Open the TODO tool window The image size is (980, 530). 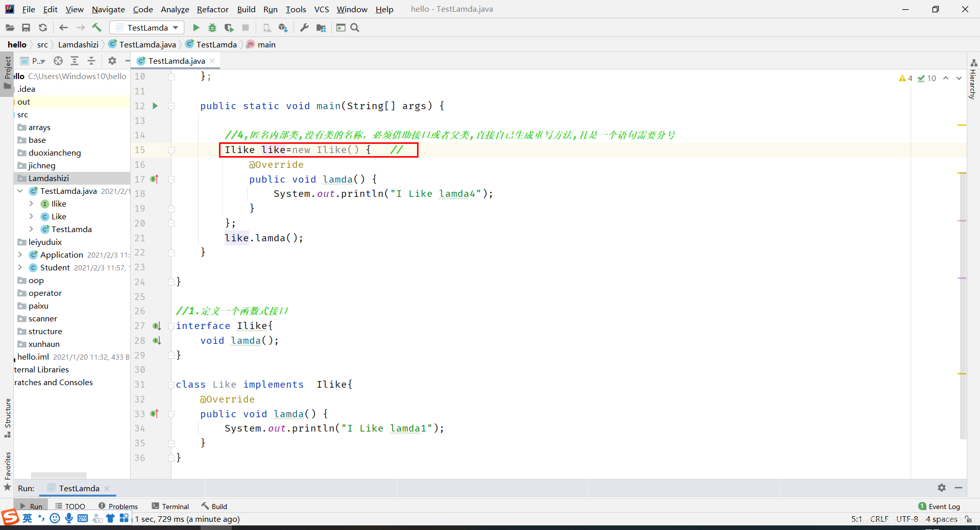(x=70, y=506)
